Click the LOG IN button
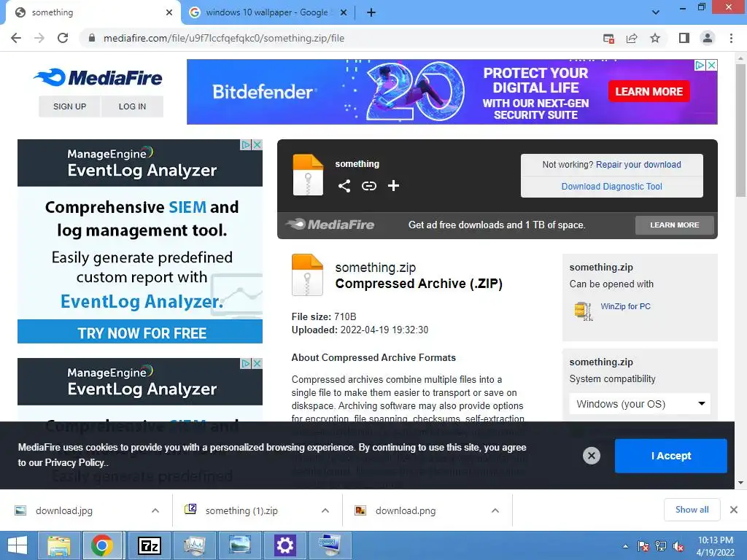This screenshot has width=747, height=560. (x=133, y=106)
